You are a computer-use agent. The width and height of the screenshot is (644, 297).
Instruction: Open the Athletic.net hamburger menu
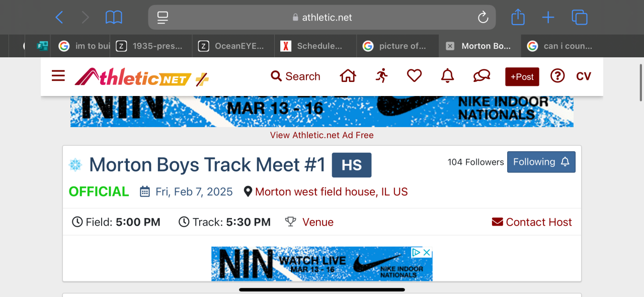pos(58,76)
